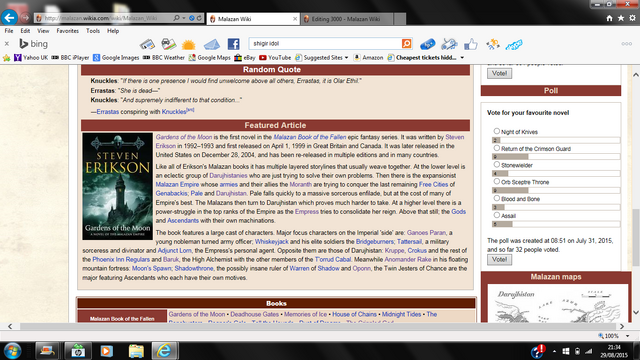Open the Bing bar more options dots
This screenshot has width=640, height=360.
[627, 44]
